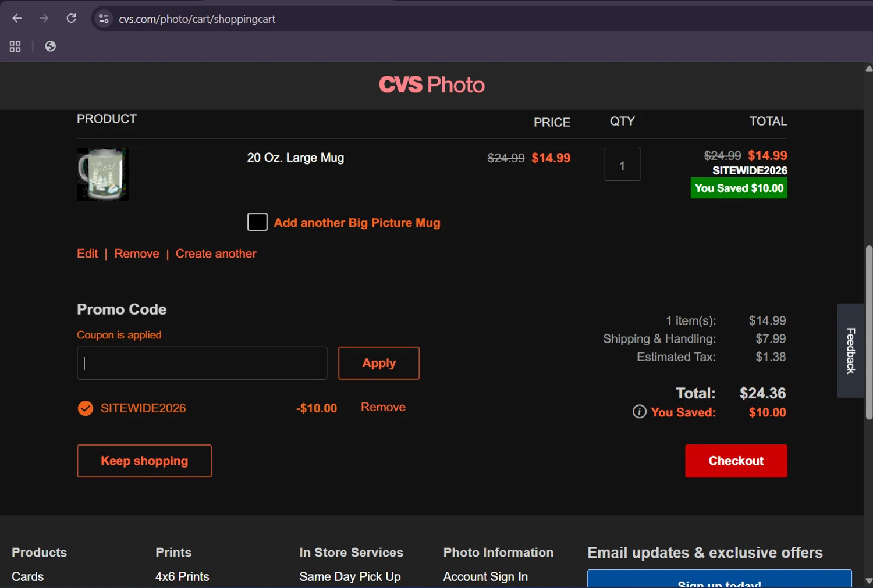Click the Prints footer heading
This screenshot has width=873, height=588.
point(173,553)
